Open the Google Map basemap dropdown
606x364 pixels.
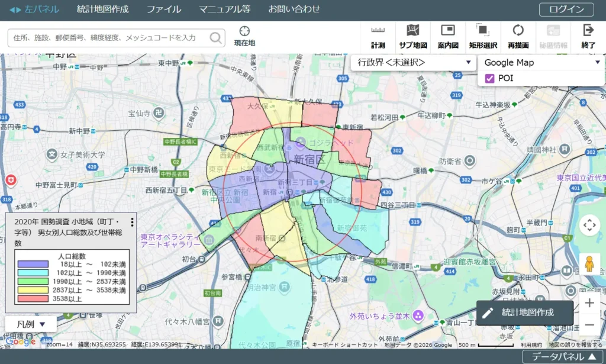point(541,62)
